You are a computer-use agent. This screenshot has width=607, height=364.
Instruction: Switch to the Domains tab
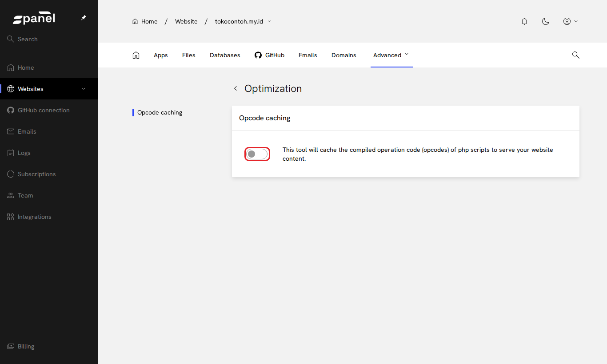point(344,55)
